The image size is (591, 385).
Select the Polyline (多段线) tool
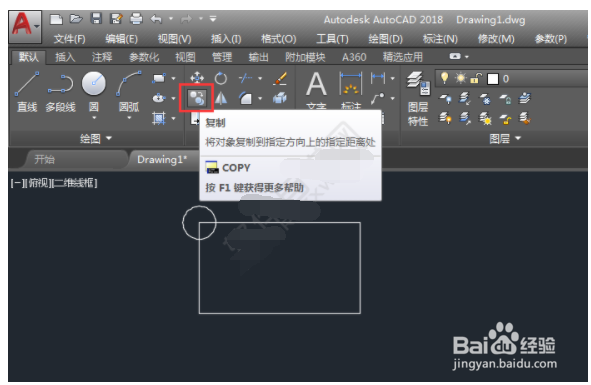[x=60, y=92]
